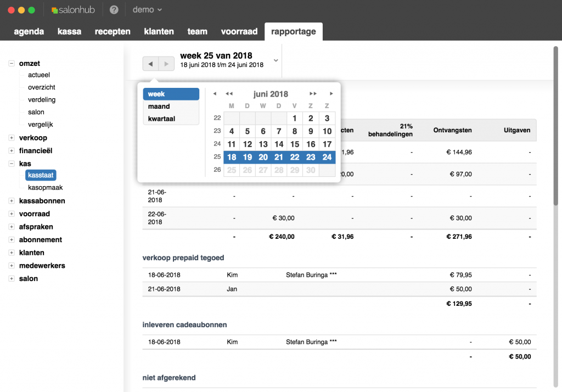
Task: Select 20 juni in the calendar
Action: point(262,157)
